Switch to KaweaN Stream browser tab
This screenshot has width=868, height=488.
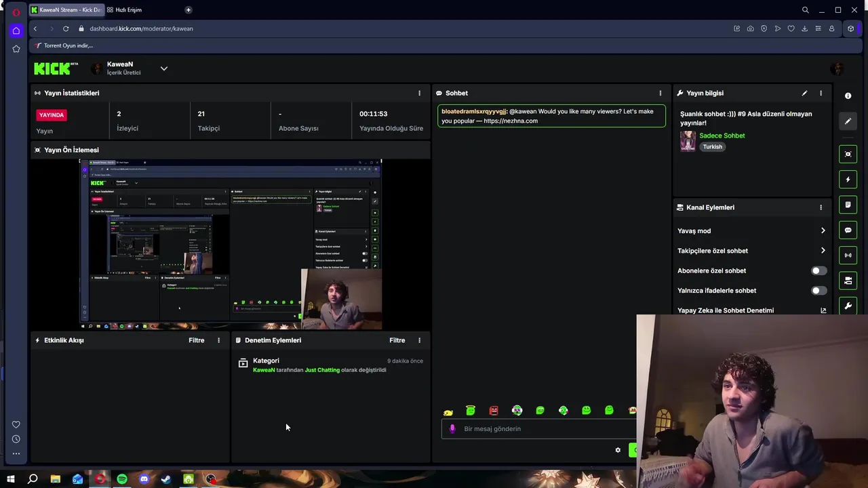[x=66, y=9]
